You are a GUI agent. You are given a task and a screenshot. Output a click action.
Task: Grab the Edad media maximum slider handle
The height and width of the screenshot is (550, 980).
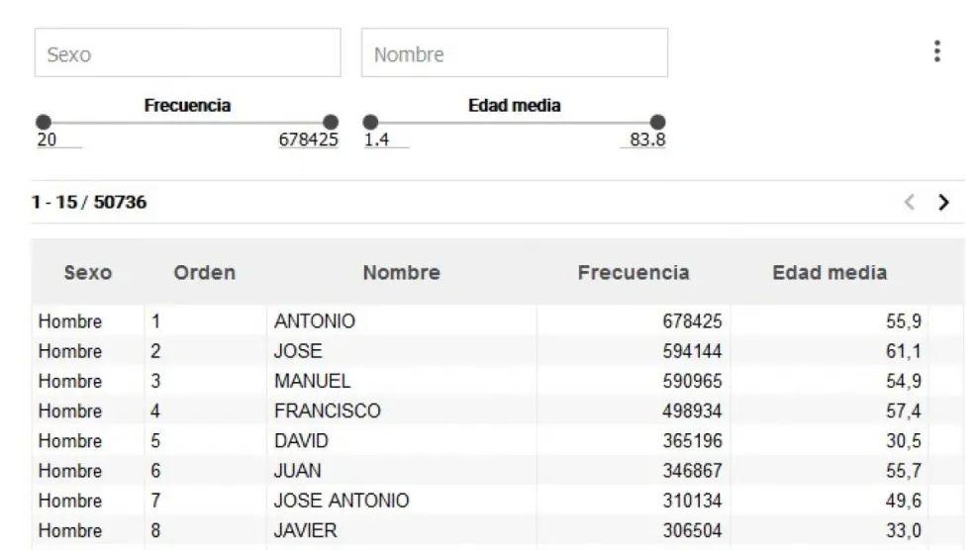point(657,123)
